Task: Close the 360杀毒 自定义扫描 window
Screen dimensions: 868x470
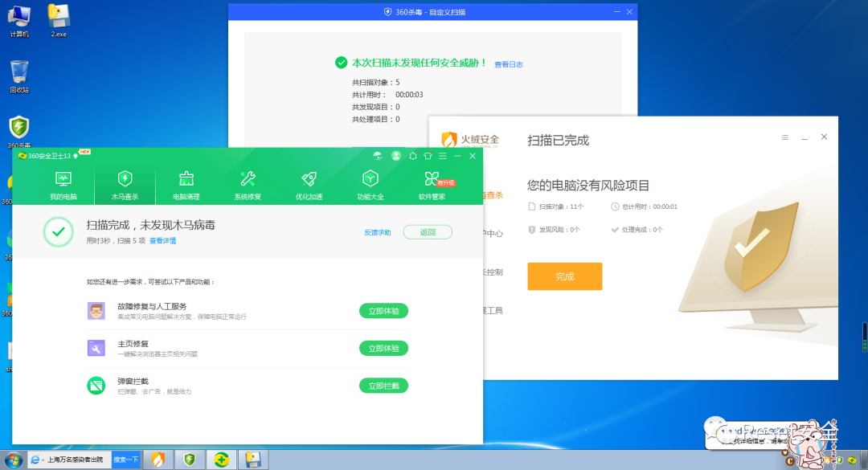Action: pyautogui.click(x=629, y=11)
